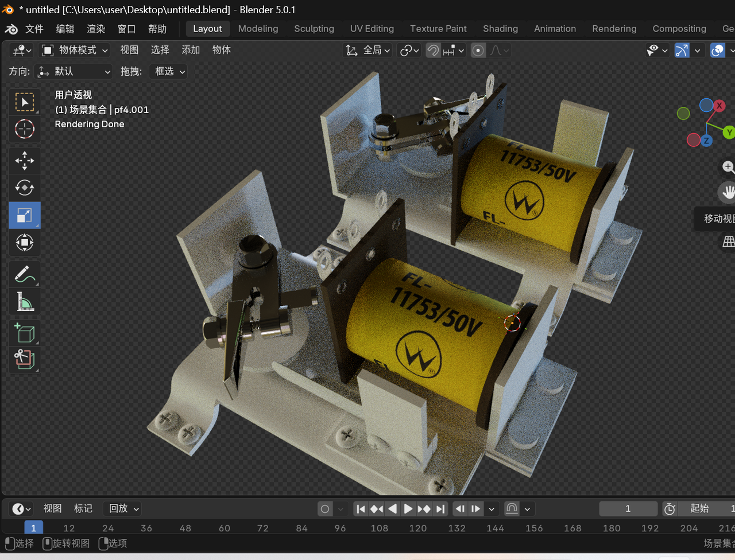Screen dimensions: 735x560
Task: Toggle proportional editing
Action: coord(478,50)
